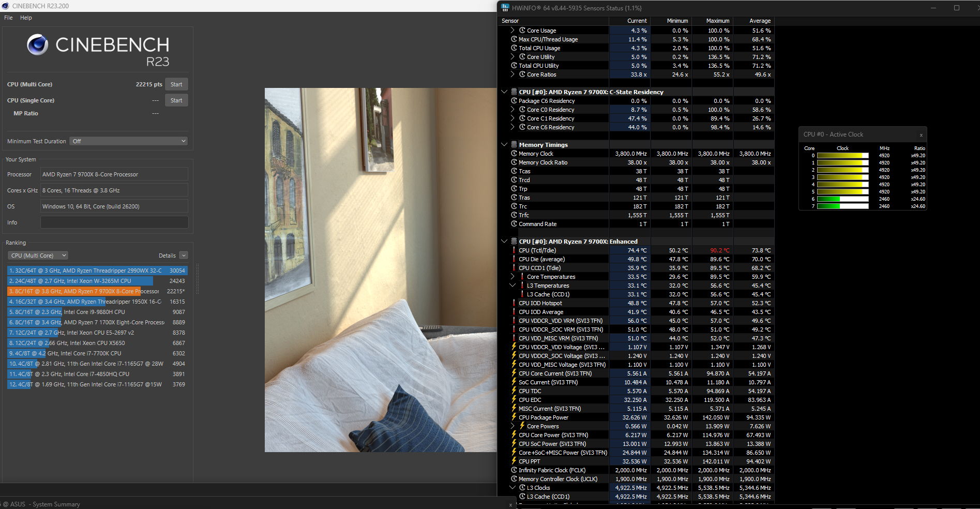Open the File menu in Cinebench
The height and width of the screenshot is (509, 980).
(8, 18)
